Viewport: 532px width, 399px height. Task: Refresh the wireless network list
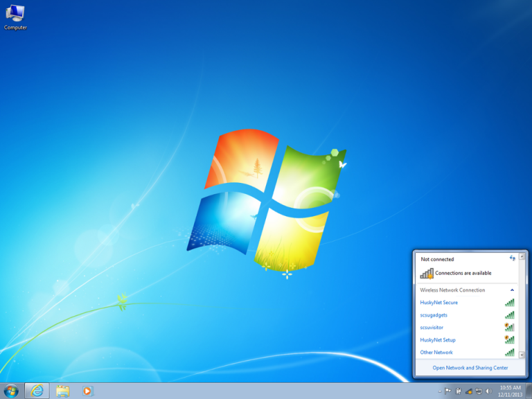coord(513,258)
